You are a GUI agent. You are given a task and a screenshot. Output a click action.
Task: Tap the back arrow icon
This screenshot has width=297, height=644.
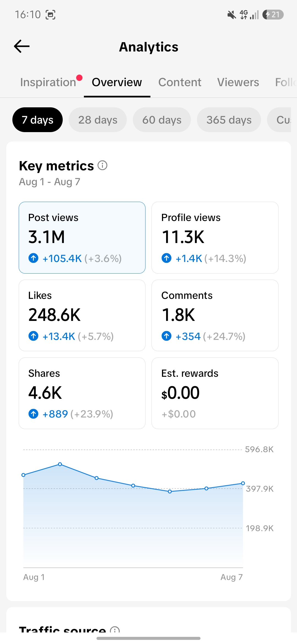point(22,46)
